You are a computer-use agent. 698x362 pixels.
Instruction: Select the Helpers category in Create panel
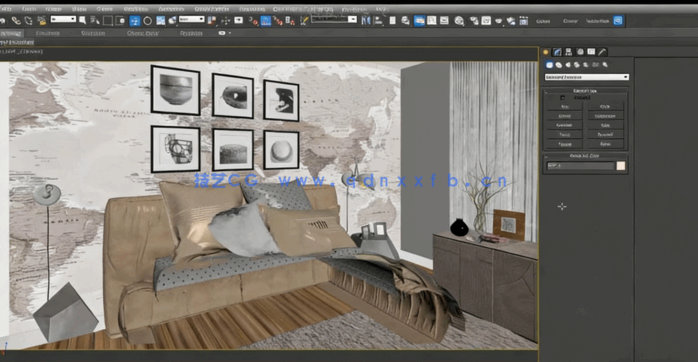click(586, 65)
